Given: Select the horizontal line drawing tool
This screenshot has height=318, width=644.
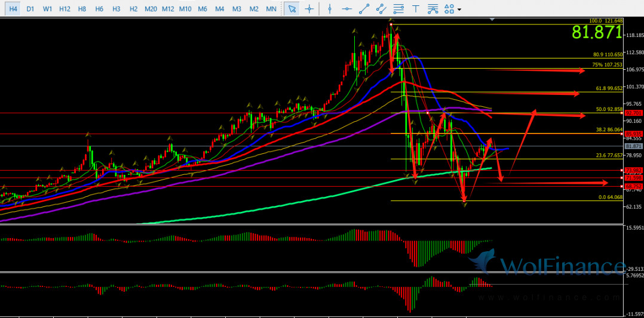Looking at the screenshot, I should pos(346,9).
